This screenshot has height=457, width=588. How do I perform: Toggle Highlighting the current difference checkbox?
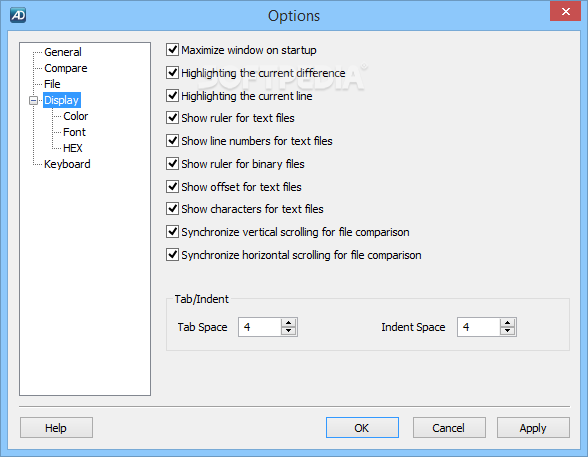[172, 73]
